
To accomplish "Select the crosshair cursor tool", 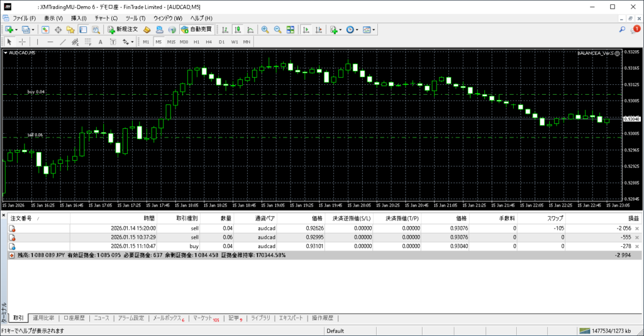I will (x=22, y=42).
